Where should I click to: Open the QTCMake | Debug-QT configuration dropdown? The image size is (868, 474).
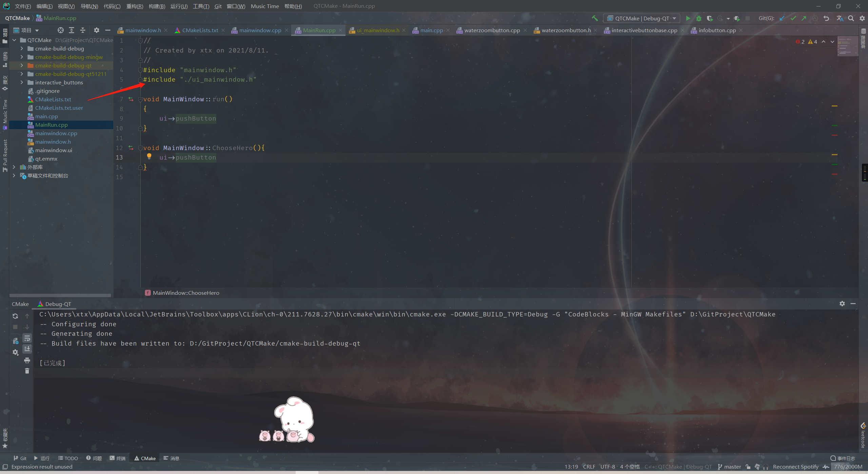(641, 18)
